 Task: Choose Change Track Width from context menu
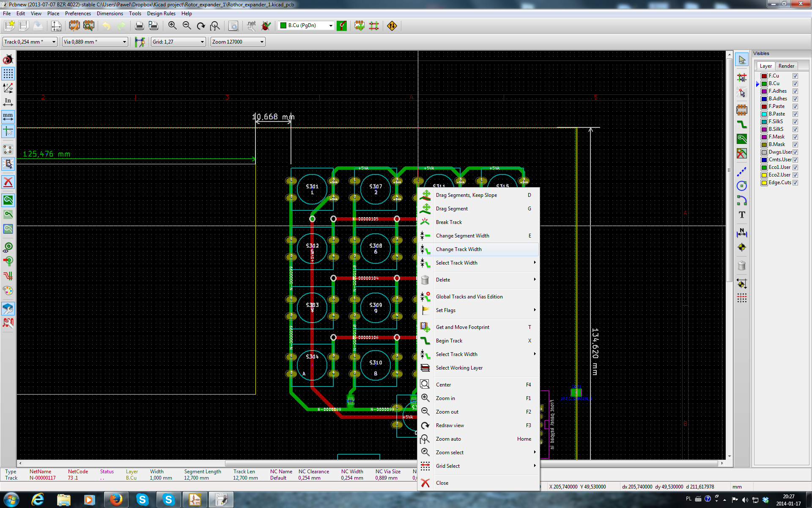458,249
